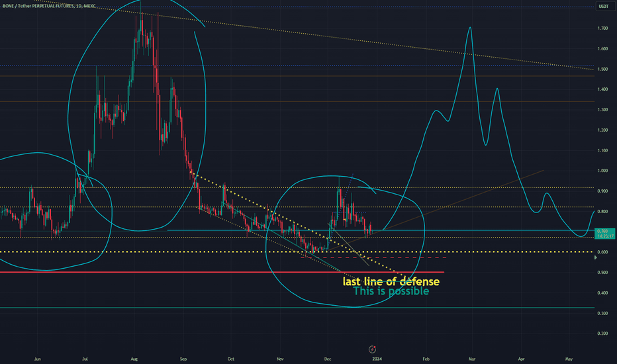Click the 0.600 price axis label
The width and height of the screenshot is (617, 364).
(x=602, y=252)
